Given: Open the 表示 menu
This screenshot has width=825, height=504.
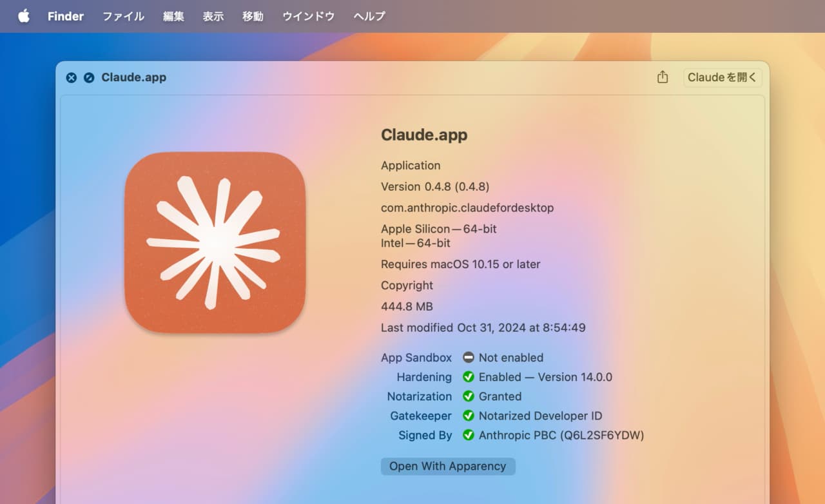Looking at the screenshot, I should click(213, 16).
